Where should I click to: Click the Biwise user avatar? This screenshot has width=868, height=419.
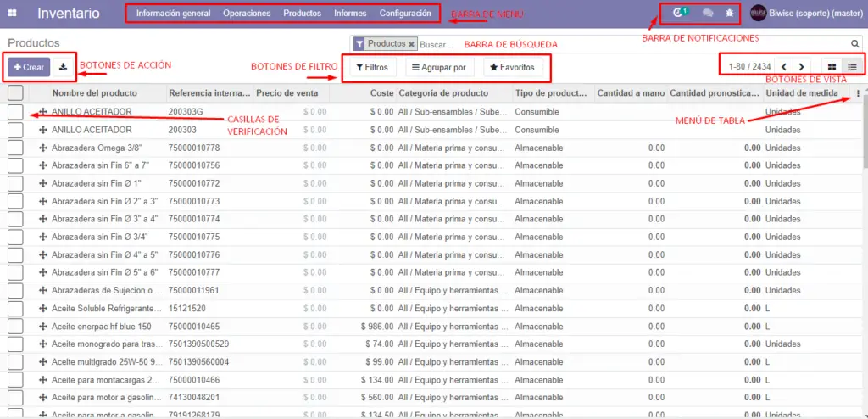758,14
